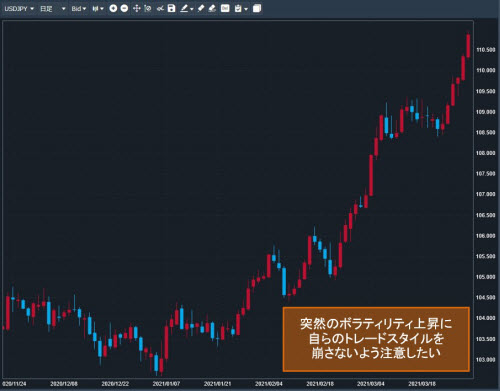Click the 2021/01/07 date axis label

[x=166, y=384]
